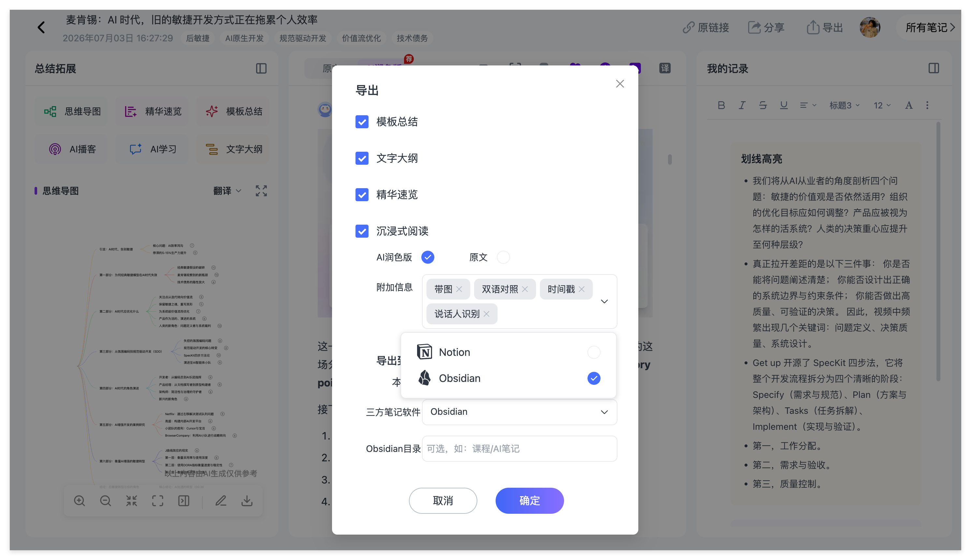Open font color A option

pyautogui.click(x=909, y=105)
